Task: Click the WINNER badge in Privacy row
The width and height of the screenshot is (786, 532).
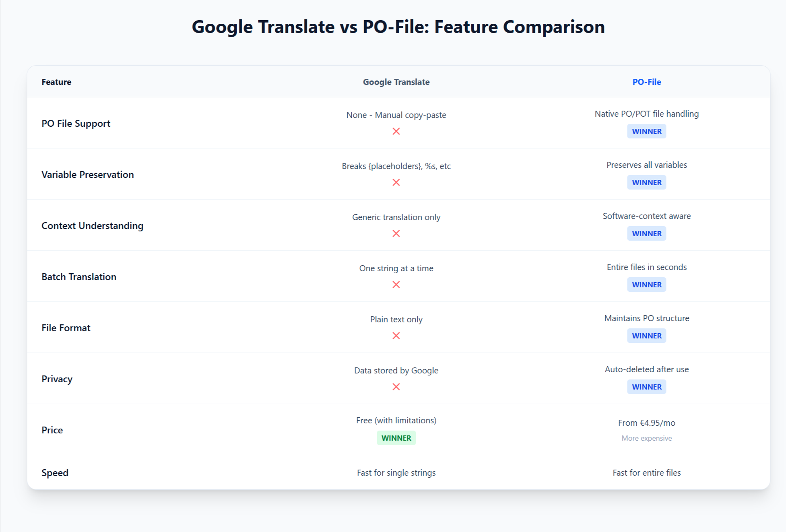Action: click(x=646, y=387)
